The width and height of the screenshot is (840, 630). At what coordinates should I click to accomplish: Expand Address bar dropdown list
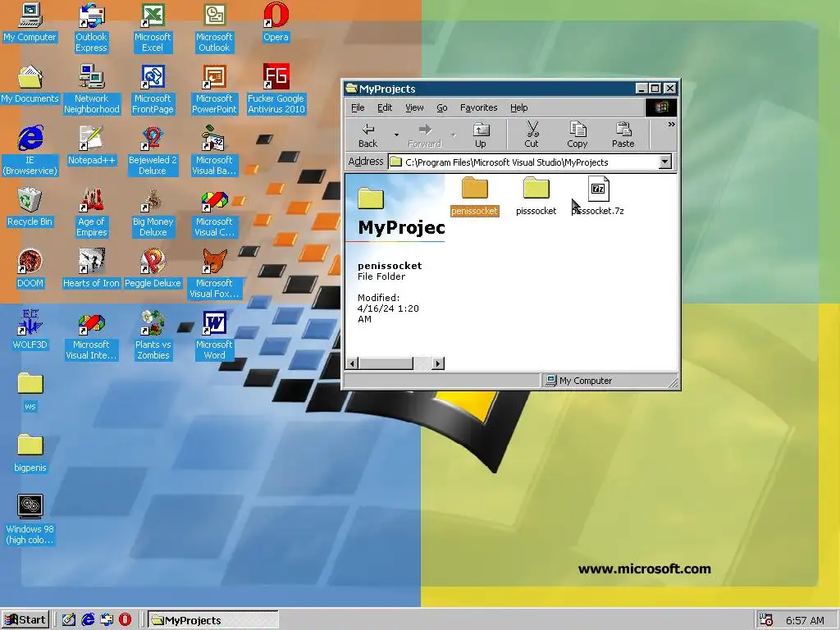(x=664, y=162)
